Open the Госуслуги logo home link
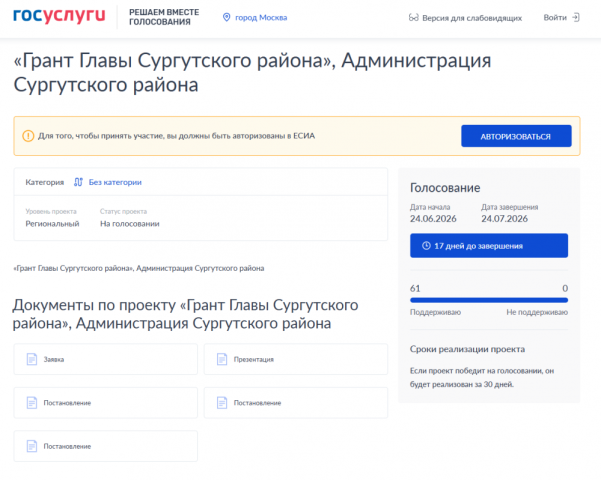Screen dimensions: 601x480 point(59,16)
